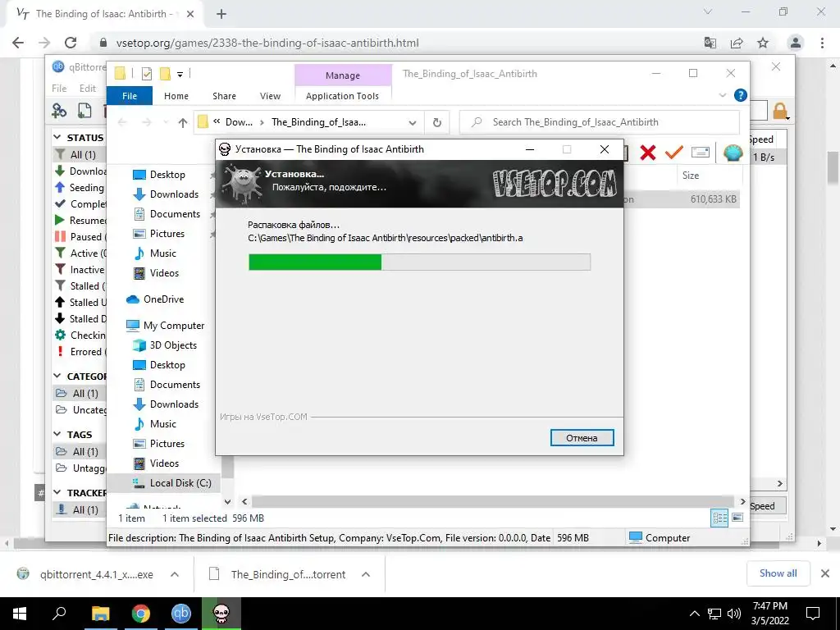Viewport: 840px width, 630px height.
Task: Reload the browser page
Action: click(71, 43)
